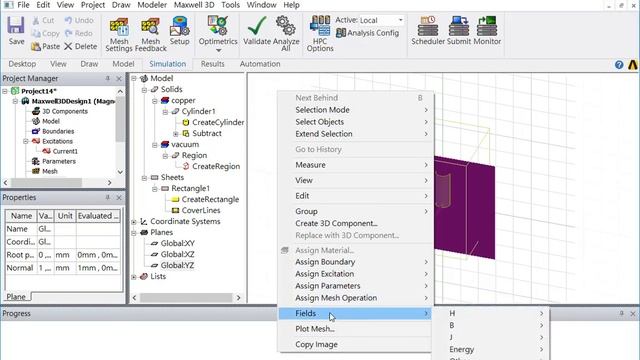This screenshot has height=360, width=640.
Task: Switch to Results ribbon tab
Action: point(213,64)
